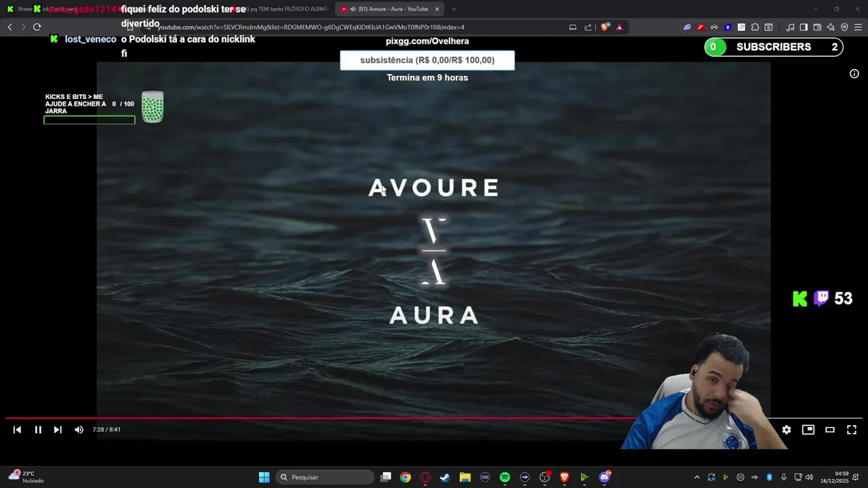Go forward in browser history
Viewport: 868px width, 488px height.
pos(23,27)
